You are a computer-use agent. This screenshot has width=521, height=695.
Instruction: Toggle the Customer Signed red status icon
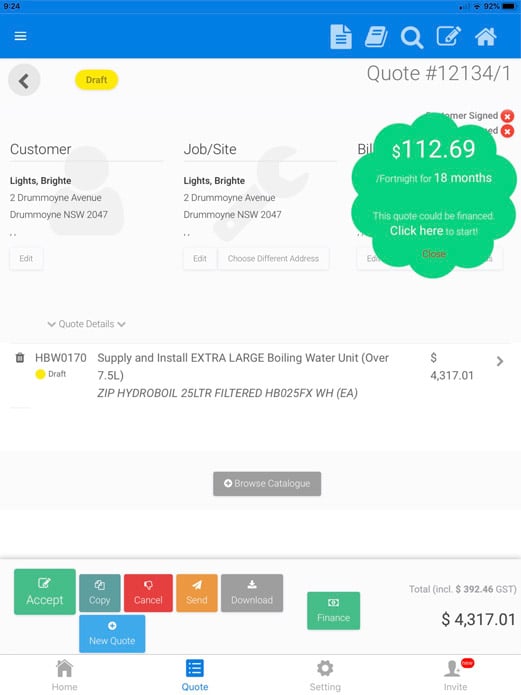[507, 116]
